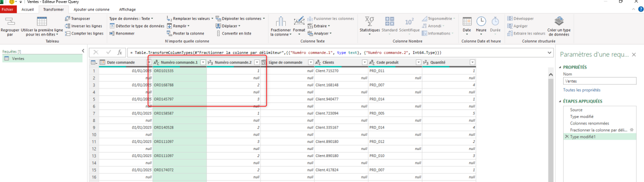644x182 pixels.
Task: Open Code produit filter dropdown
Action: [418, 62]
